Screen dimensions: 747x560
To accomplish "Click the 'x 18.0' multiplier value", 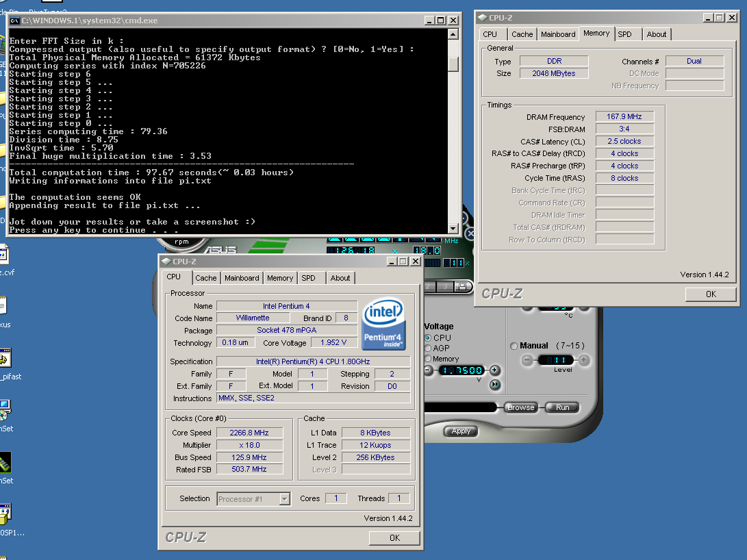I will pos(249,445).
